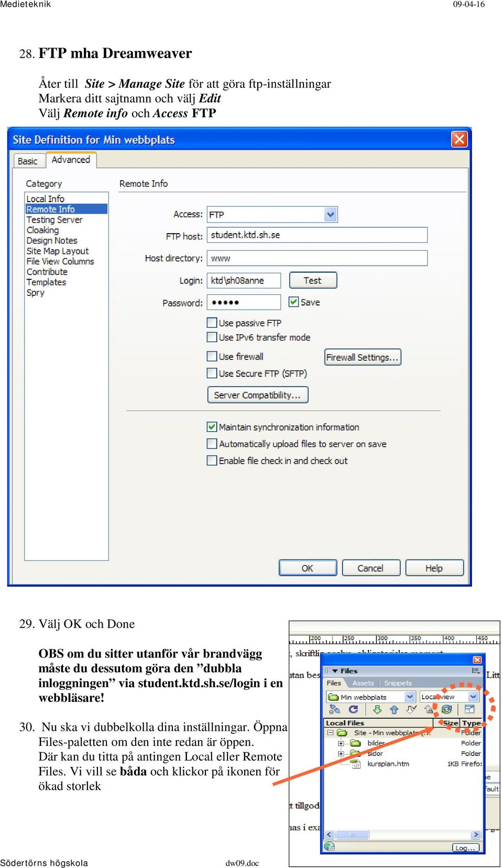This screenshot has height=868, width=503.
Task: Click the Password field
Action: click(x=244, y=302)
